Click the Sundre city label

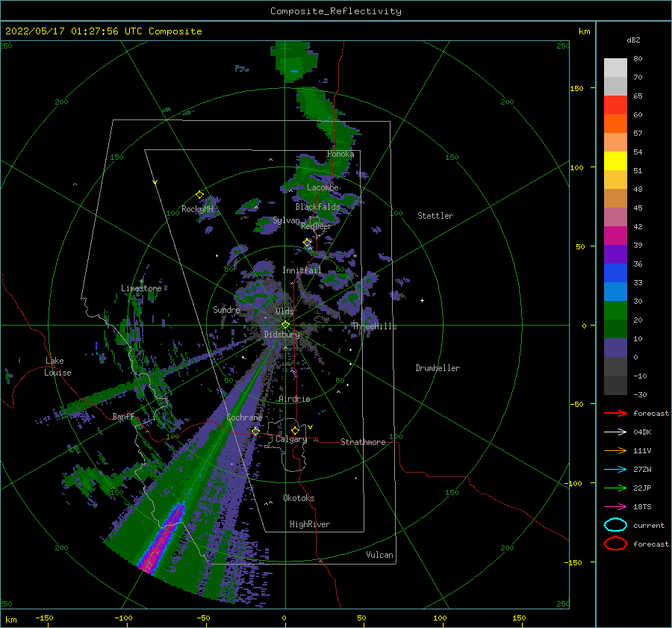[226, 309]
